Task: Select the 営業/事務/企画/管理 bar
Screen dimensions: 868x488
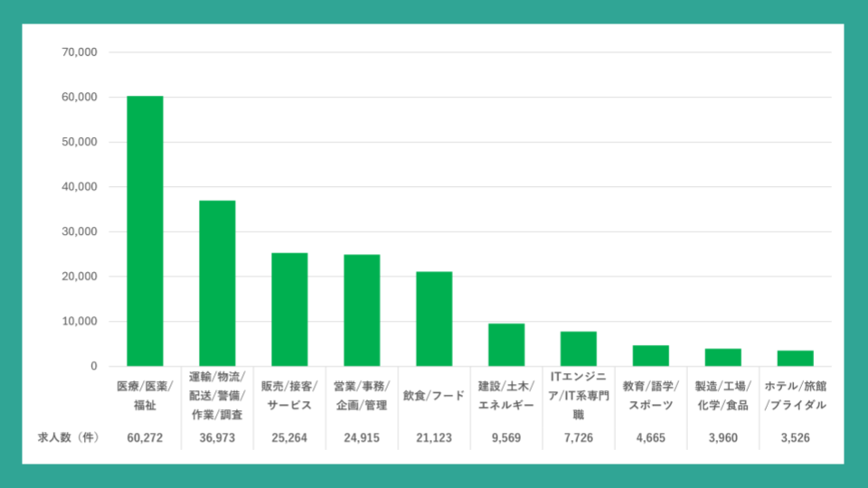Action: 362,310
